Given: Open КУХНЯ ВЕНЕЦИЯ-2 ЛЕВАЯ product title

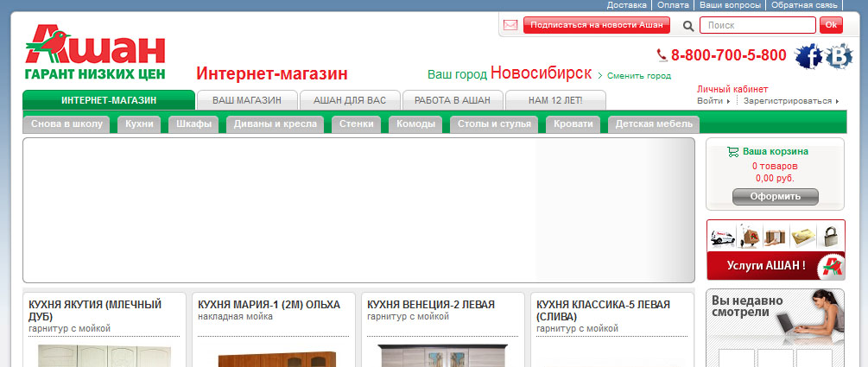Looking at the screenshot, I should tap(431, 305).
